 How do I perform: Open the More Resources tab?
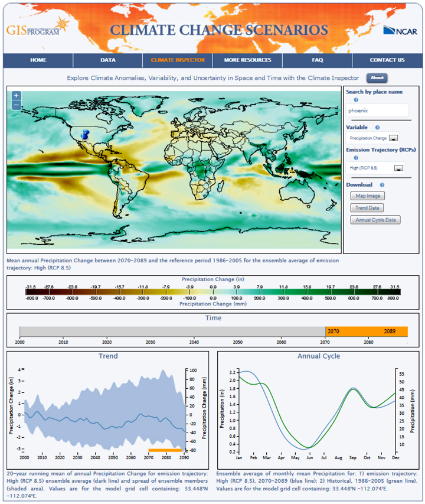(247, 60)
